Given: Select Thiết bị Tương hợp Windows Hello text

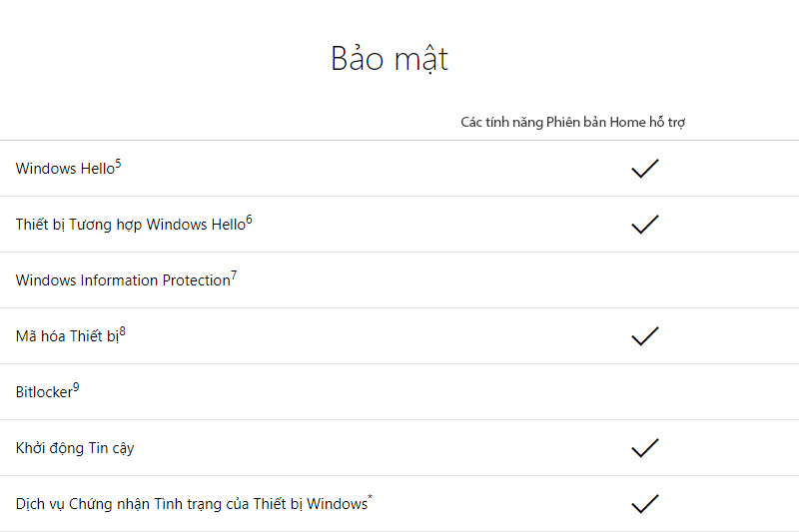Looking at the screenshot, I should point(131,225).
